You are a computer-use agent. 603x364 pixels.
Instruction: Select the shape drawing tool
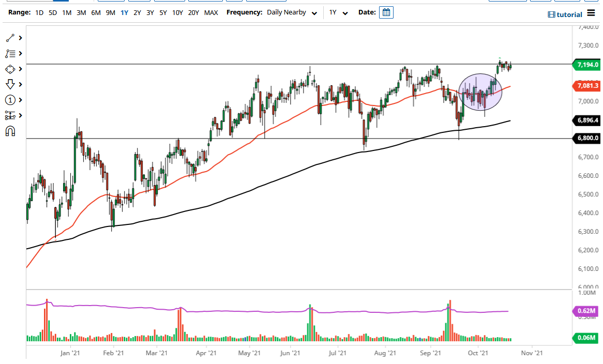[x=10, y=69]
